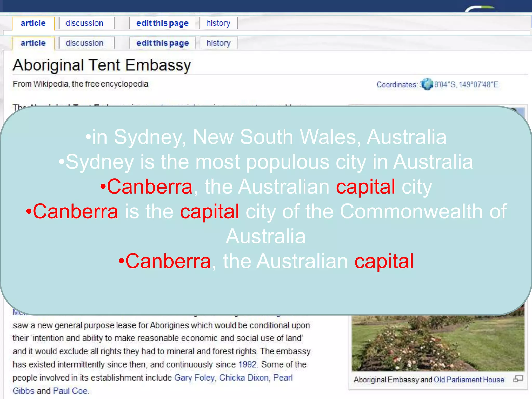The height and width of the screenshot is (399, 532).
Task: Open the upper 'history' tab
Action: point(218,23)
